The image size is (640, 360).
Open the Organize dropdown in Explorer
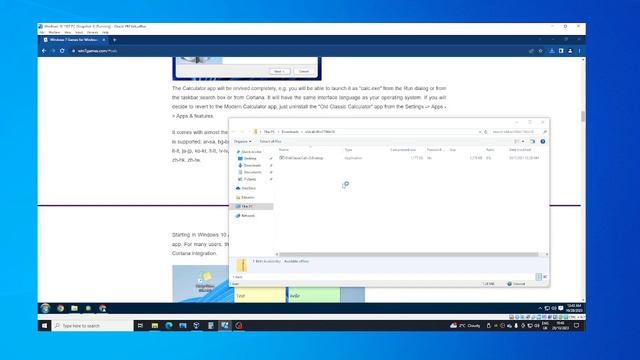point(242,142)
